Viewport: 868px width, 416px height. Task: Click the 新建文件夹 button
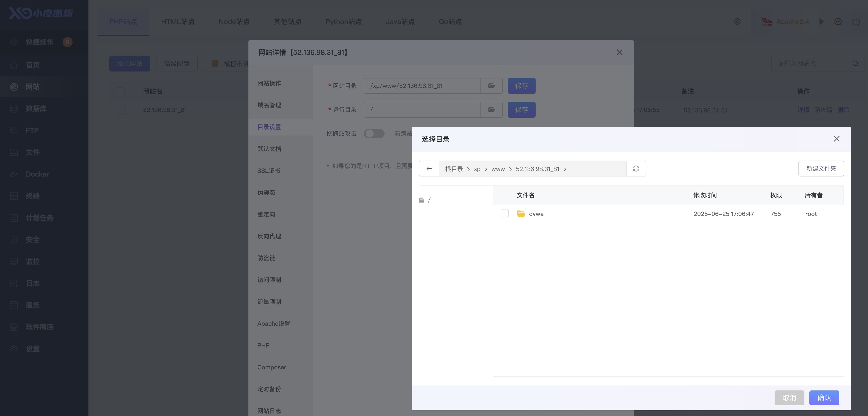pos(821,168)
